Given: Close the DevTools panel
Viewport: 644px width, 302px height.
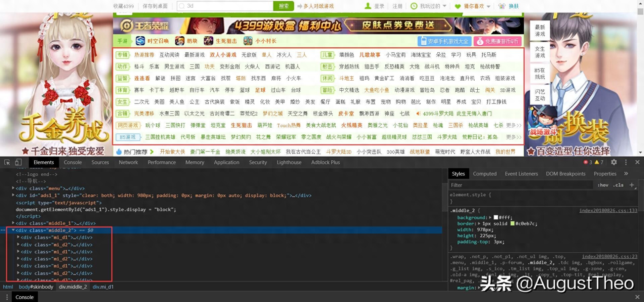Looking at the screenshot, I should click(x=637, y=162).
